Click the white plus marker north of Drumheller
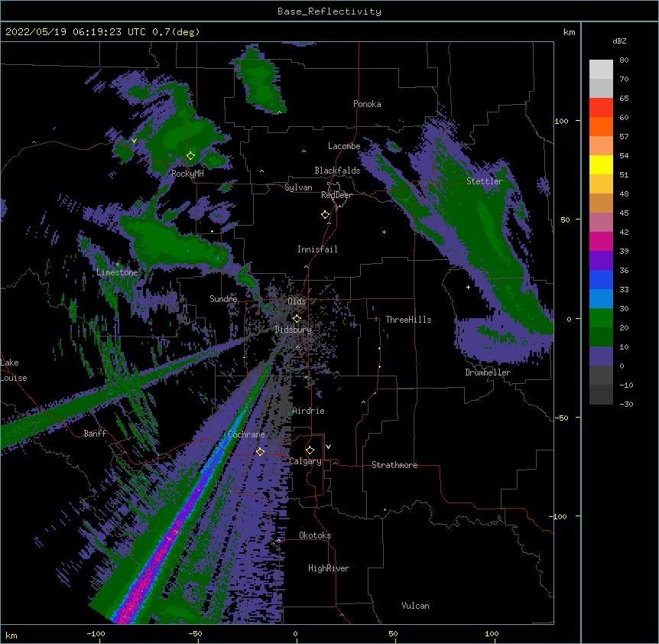This screenshot has height=644, width=659. click(468, 287)
